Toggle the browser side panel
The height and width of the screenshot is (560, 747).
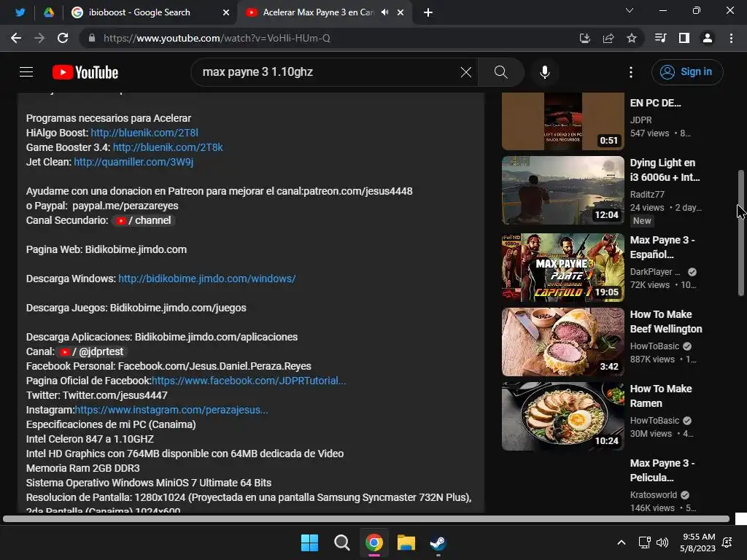coord(684,38)
